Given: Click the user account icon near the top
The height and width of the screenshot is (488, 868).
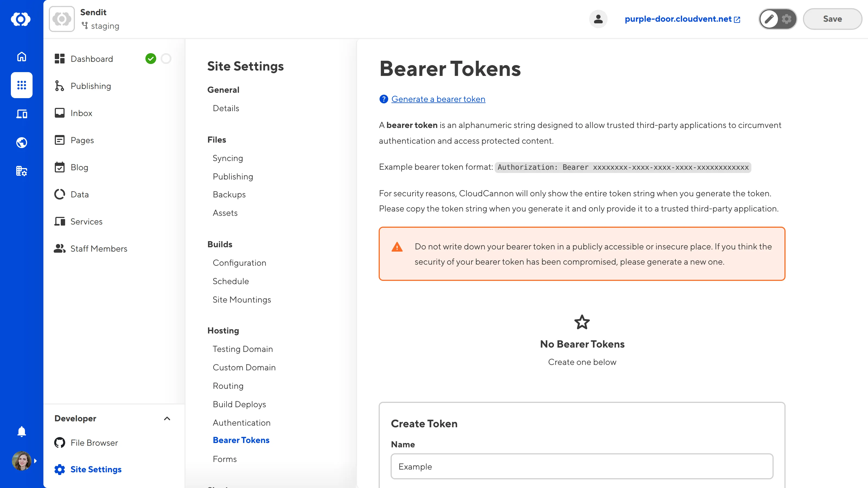Looking at the screenshot, I should click(x=598, y=19).
